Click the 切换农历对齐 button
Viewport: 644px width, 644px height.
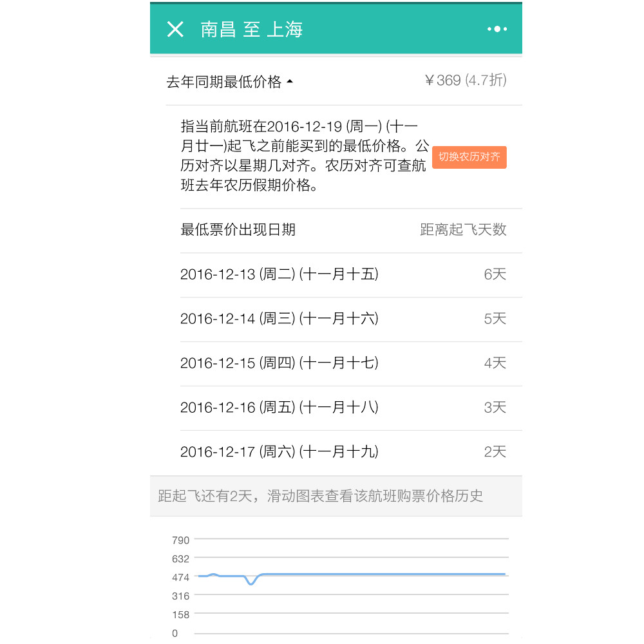(x=469, y=157)
